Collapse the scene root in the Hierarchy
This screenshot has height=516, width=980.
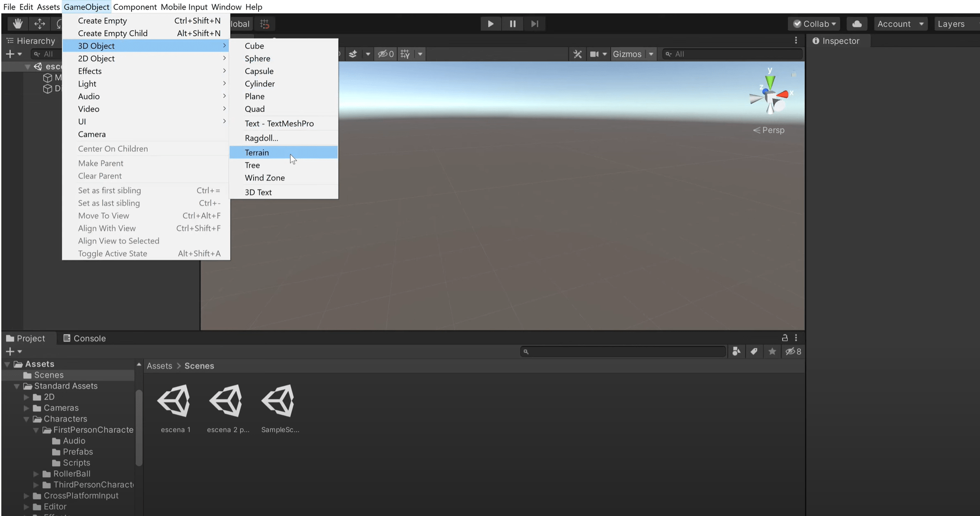[x=27, y=67]
